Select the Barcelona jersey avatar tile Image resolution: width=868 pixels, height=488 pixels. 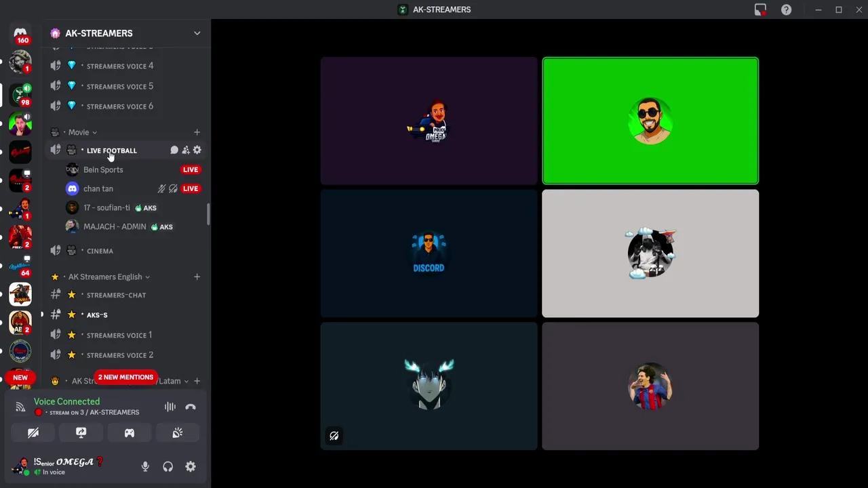[650, 386]
